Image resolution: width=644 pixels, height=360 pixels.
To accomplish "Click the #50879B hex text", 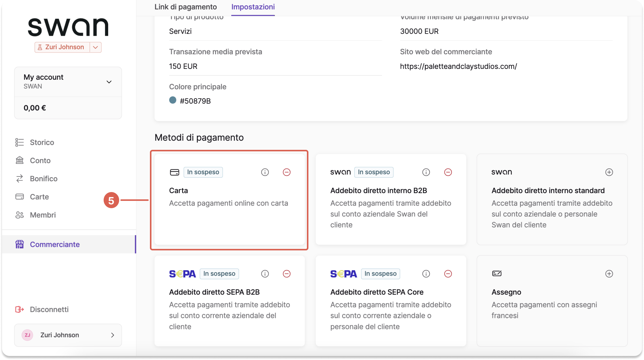I will click(x=195, y=101).
